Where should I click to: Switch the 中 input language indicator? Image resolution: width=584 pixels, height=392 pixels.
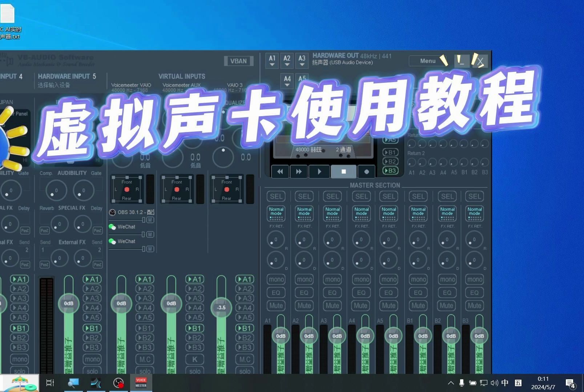pyautogui.click(x=505, y=383)
